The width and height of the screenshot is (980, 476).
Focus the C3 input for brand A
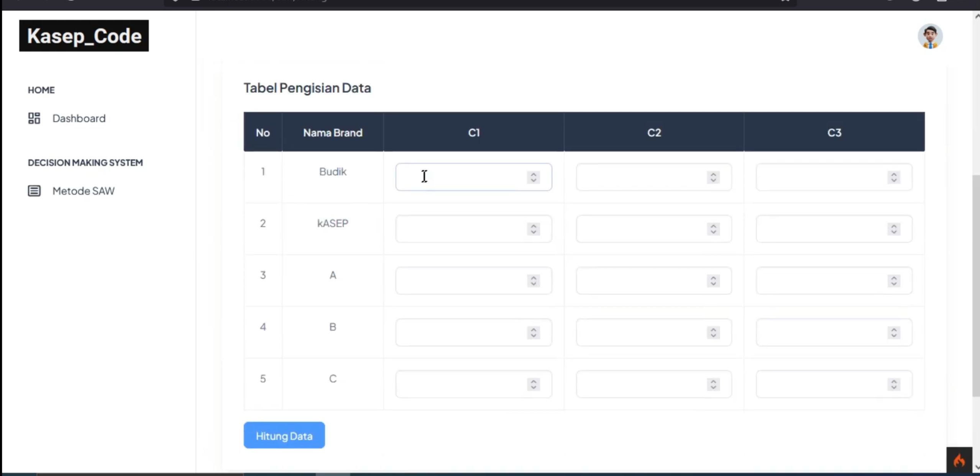[834, 280]
